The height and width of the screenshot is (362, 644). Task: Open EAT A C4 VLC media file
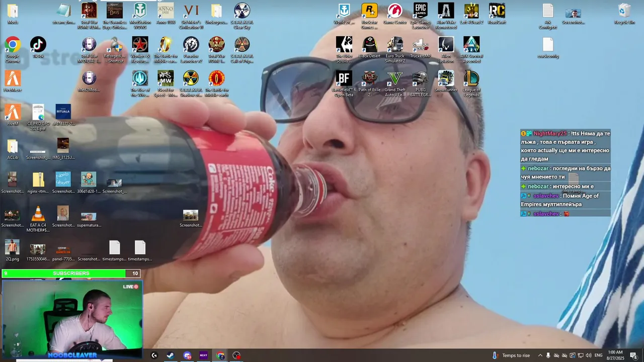pyautogui.click(x=38, y=219)
